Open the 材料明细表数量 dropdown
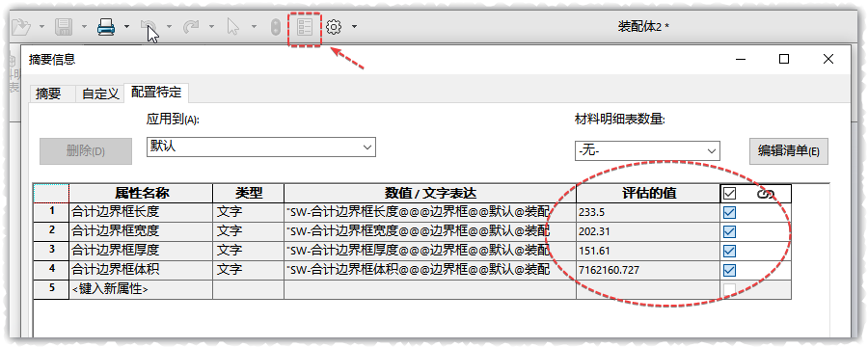 click(x=647, y=150)
